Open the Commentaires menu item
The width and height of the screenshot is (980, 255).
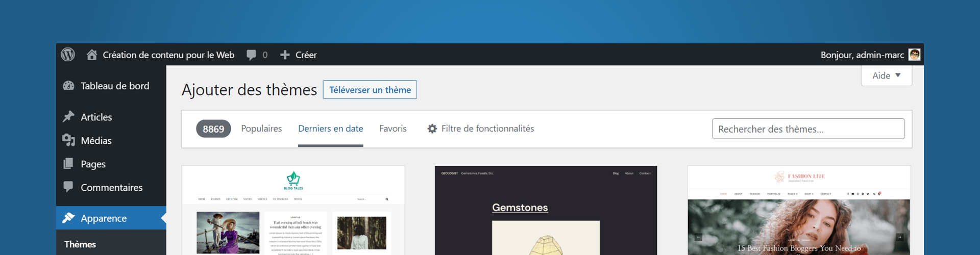coord(111,187)
